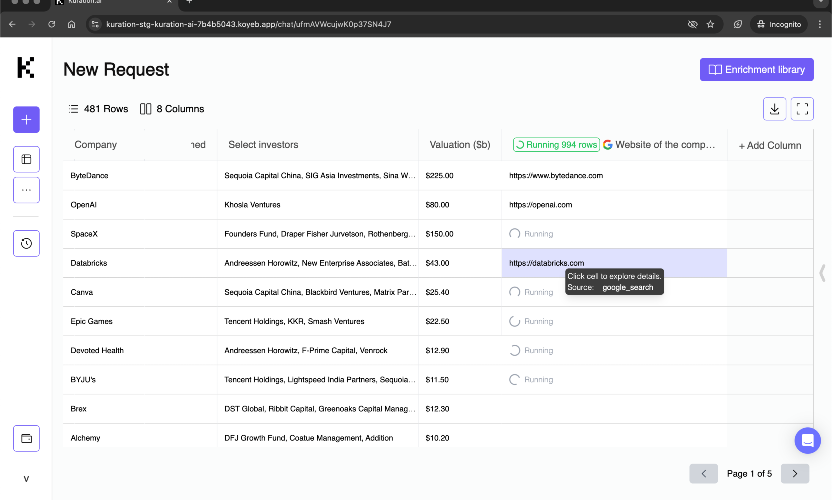Screen dimensions: 832x500
Task: Click the browser extension icon beside star
Action: pos(738,24)
